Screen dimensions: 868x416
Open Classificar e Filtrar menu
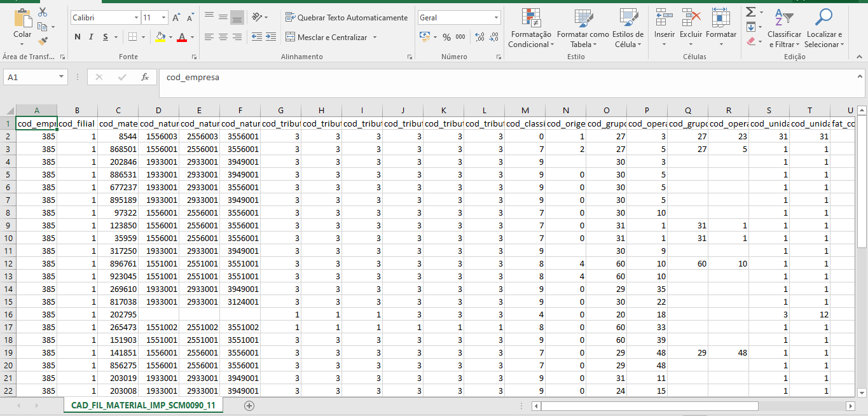(785, 29)
